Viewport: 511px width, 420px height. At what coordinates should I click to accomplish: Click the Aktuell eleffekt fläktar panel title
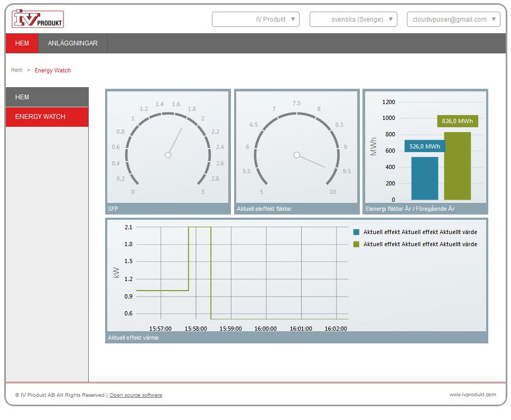[264, 209]
